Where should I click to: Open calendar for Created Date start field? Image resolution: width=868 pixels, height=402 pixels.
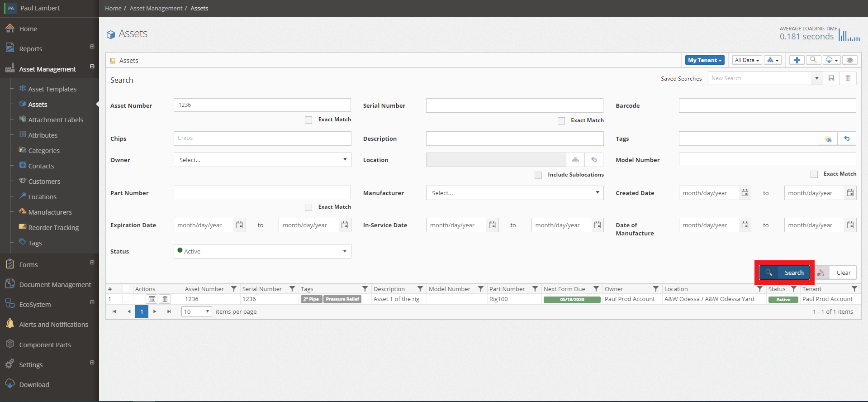(745, 193)
